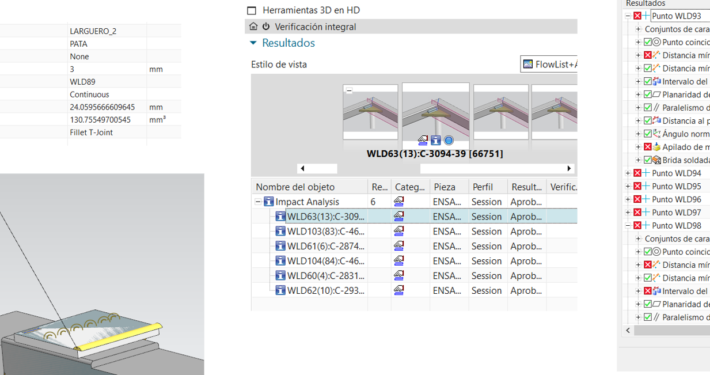Collapse the Impact Analysis tree node
Viewport: 710px width, 375px height.
258,202
